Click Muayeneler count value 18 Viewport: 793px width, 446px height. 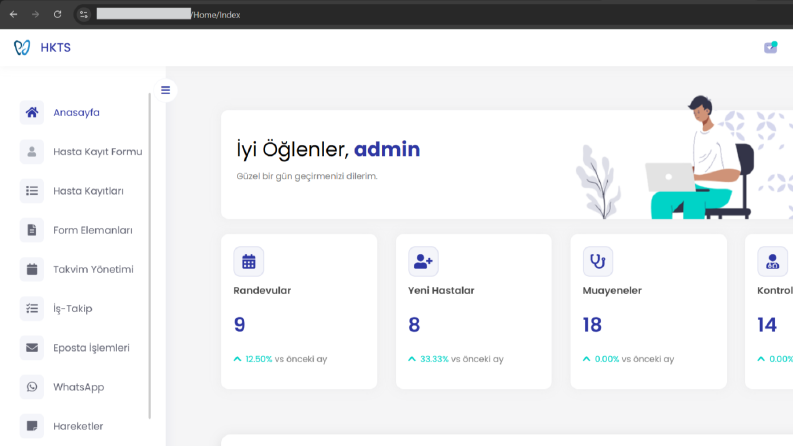[592, 325]
